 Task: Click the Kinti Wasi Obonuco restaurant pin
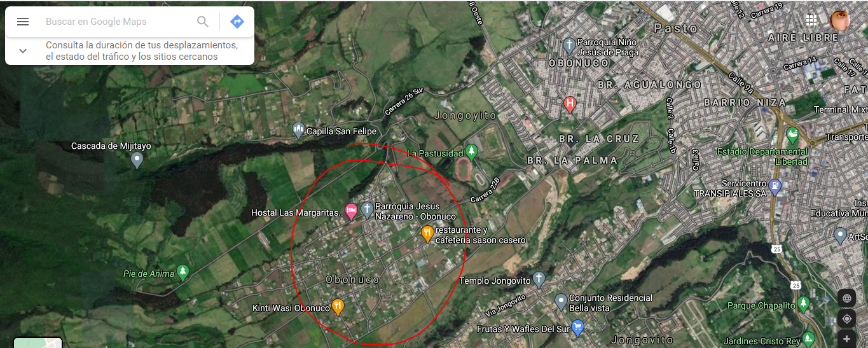338,307
